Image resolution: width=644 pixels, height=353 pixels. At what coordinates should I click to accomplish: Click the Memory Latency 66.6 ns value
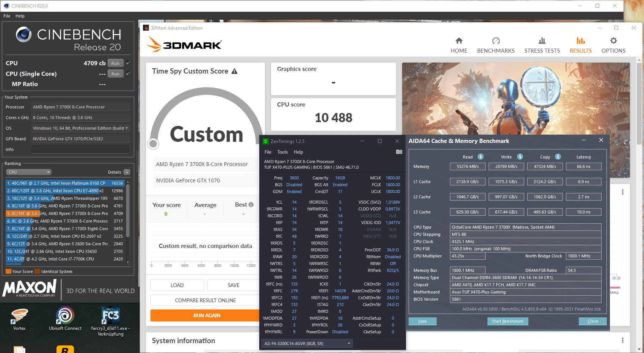point(583,166)
